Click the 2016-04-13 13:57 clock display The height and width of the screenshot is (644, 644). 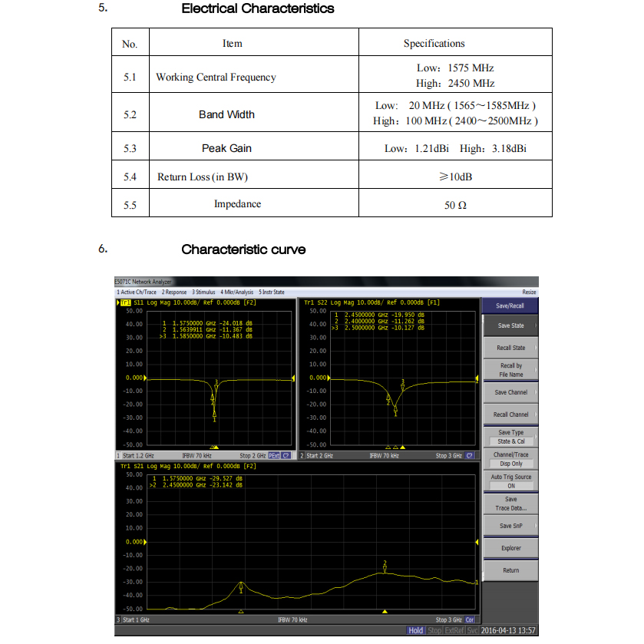[508, 630]
